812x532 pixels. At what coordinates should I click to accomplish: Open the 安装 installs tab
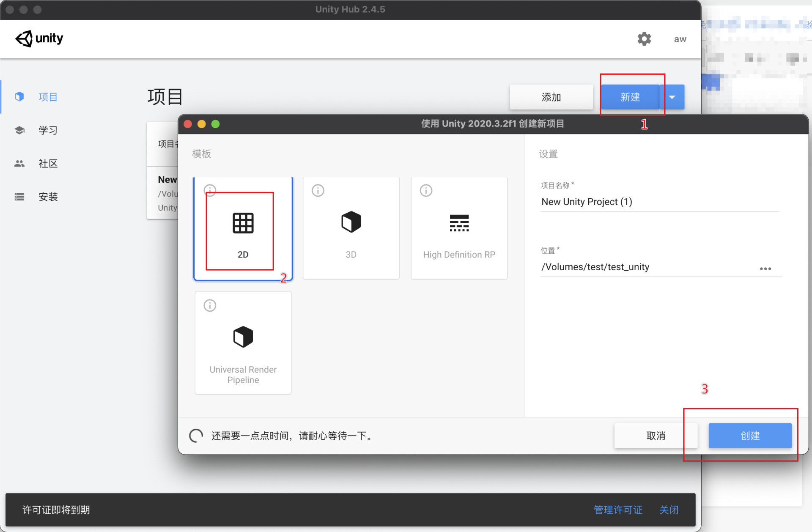point(48,197)
